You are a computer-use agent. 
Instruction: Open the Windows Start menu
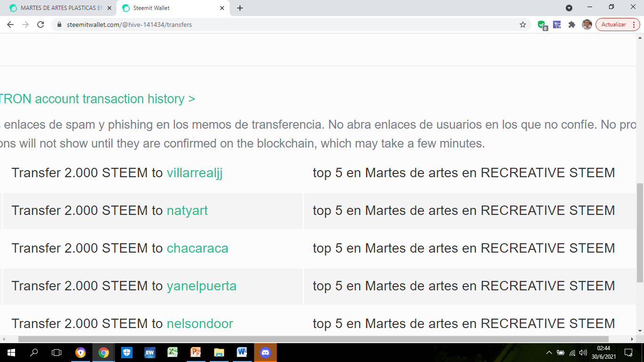point(11,353)
